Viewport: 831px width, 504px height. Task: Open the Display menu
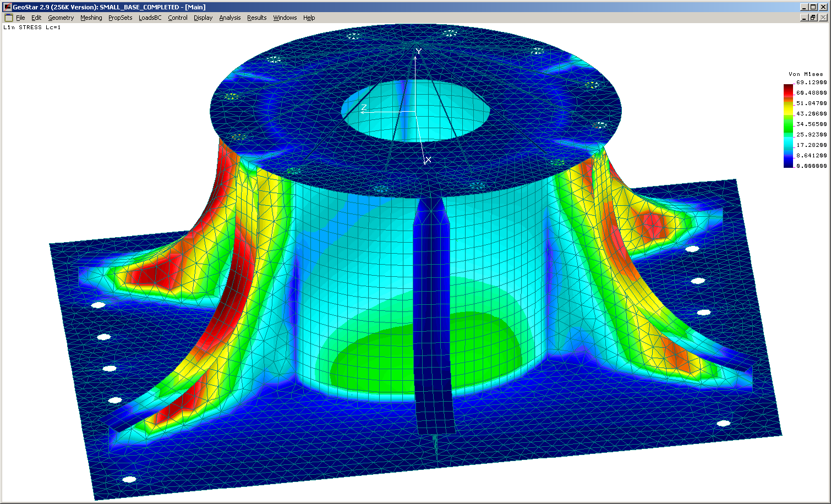point(203,18)
